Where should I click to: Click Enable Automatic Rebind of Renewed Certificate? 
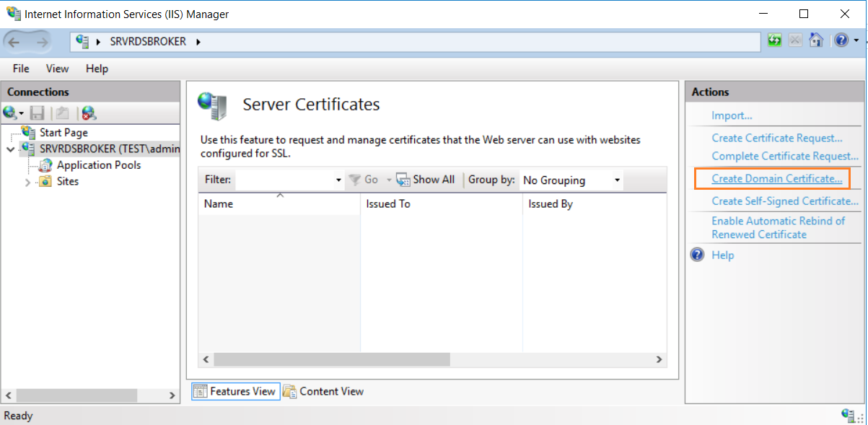778,228
